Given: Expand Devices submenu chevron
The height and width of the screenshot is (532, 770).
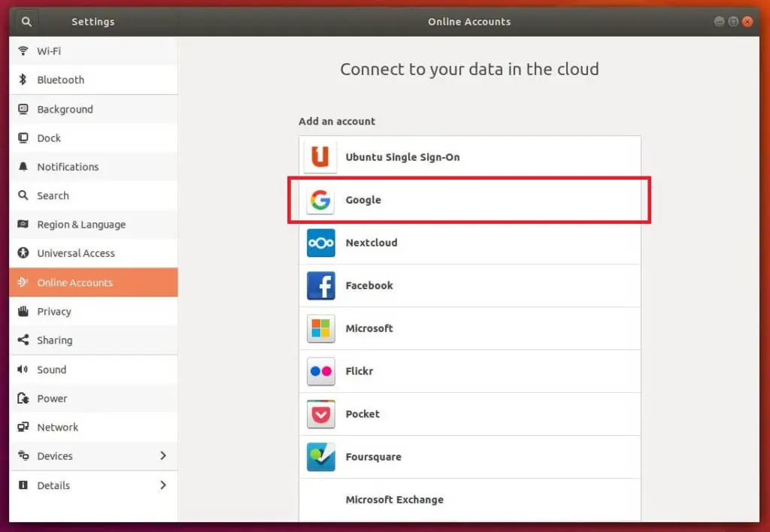Looking at the screenshot, I should [x=163, y=455].
